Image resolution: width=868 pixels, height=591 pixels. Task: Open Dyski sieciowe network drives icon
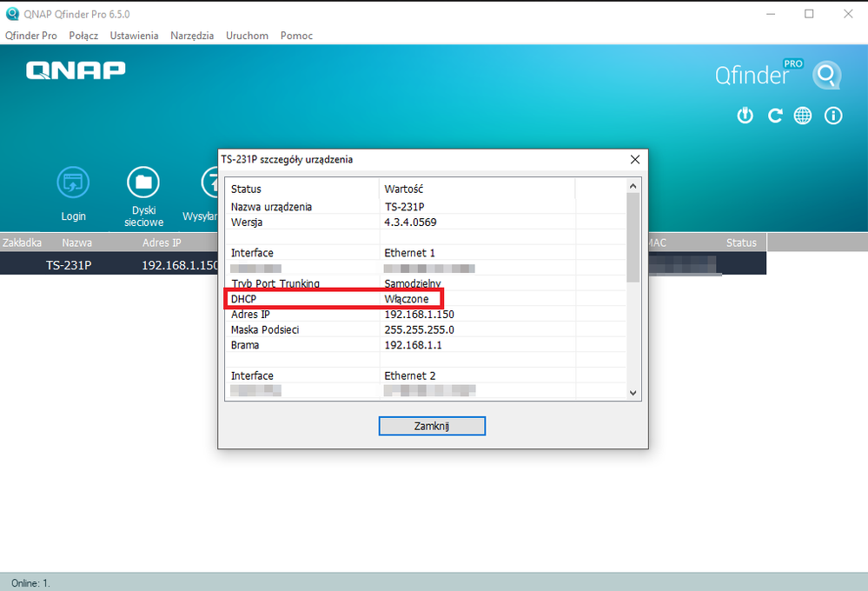coord(143,183)
